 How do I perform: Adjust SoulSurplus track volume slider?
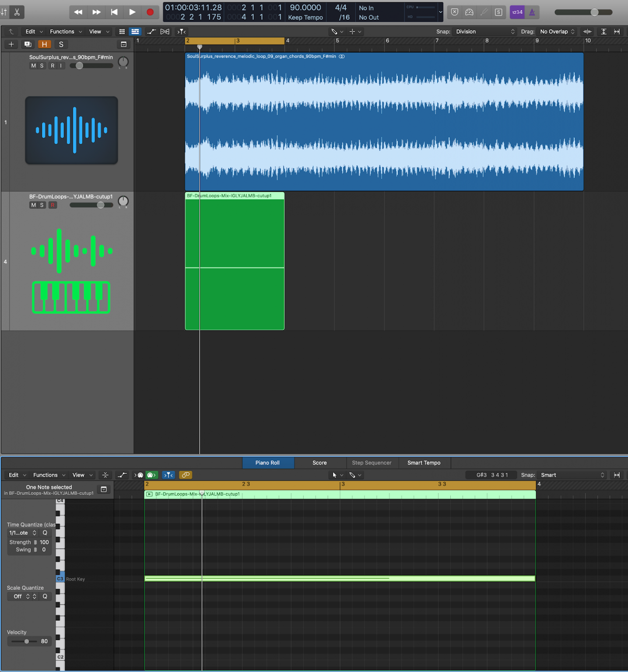tap(91, 66)
